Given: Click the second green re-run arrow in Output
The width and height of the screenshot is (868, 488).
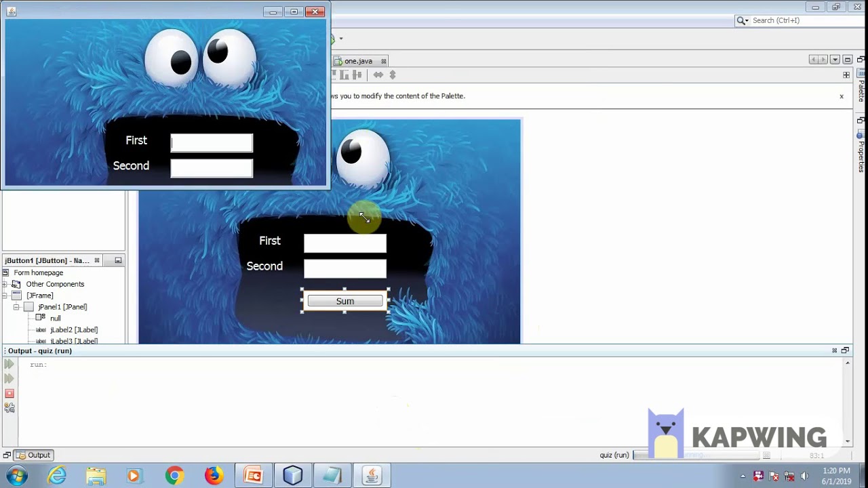Looking at the screenshot, I should point(9,379).
